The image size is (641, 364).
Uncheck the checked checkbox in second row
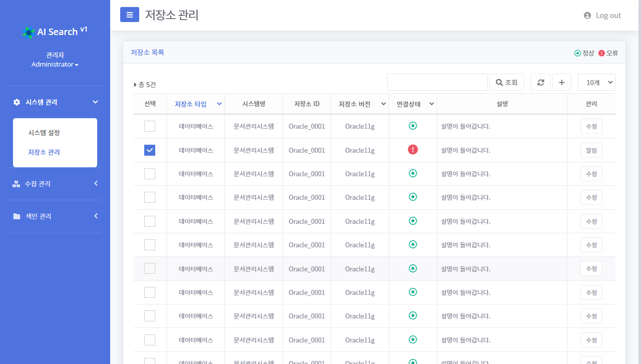(150, 150)
